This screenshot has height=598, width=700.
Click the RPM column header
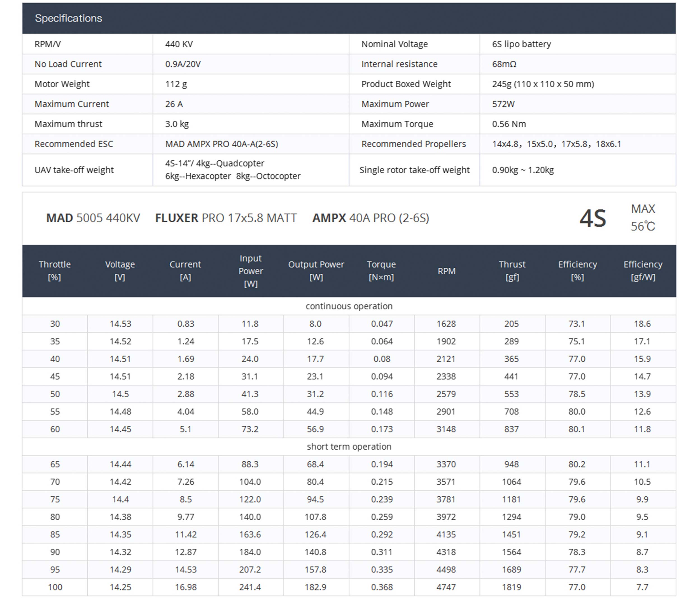click(x=447, y=271)
